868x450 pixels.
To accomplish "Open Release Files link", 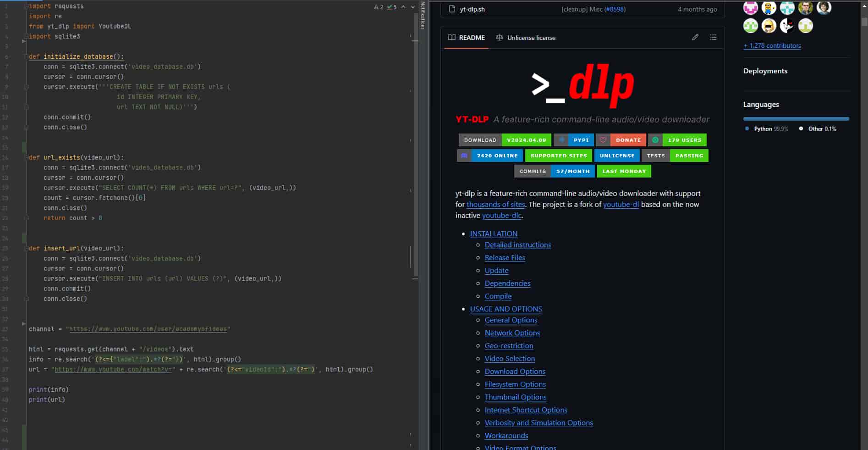I will click(505, 258).
